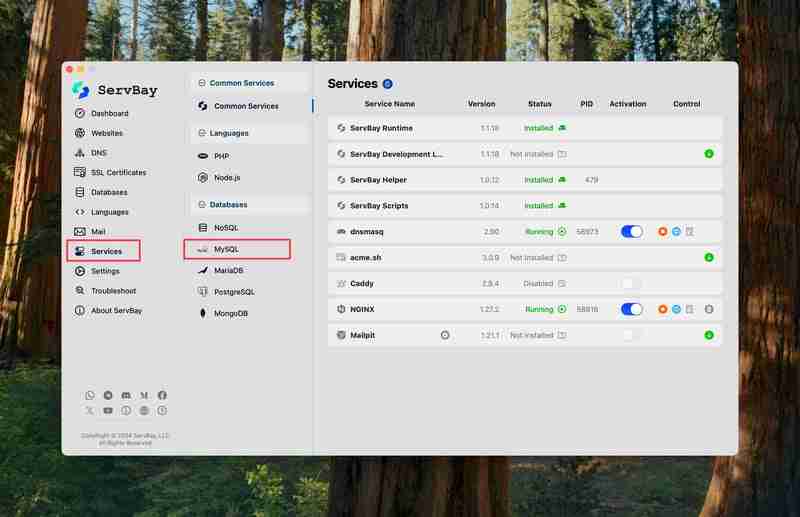Viewport: 800px width, 517px height.
Task: Click the SSL Certificates sidebar icon
Action: (80, 172)
